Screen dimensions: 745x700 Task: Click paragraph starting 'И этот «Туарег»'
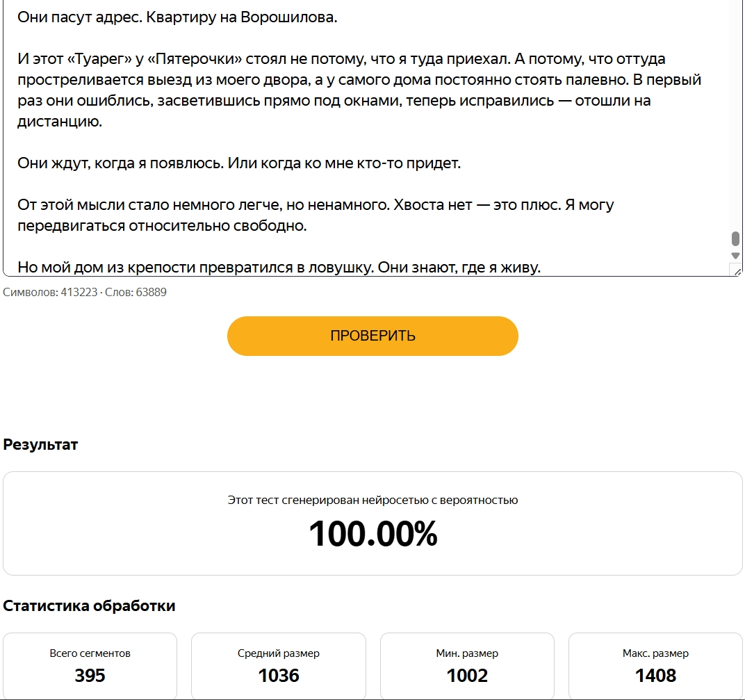point(359,90)
